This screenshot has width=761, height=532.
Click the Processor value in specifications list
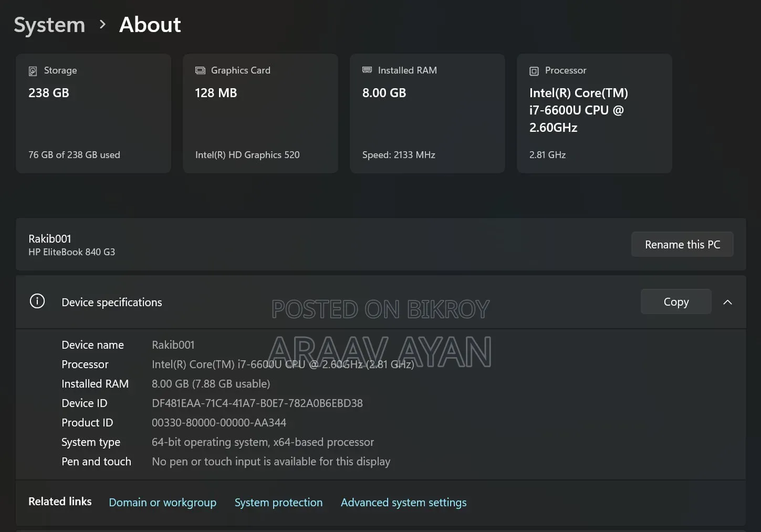[x=283, y=364]
